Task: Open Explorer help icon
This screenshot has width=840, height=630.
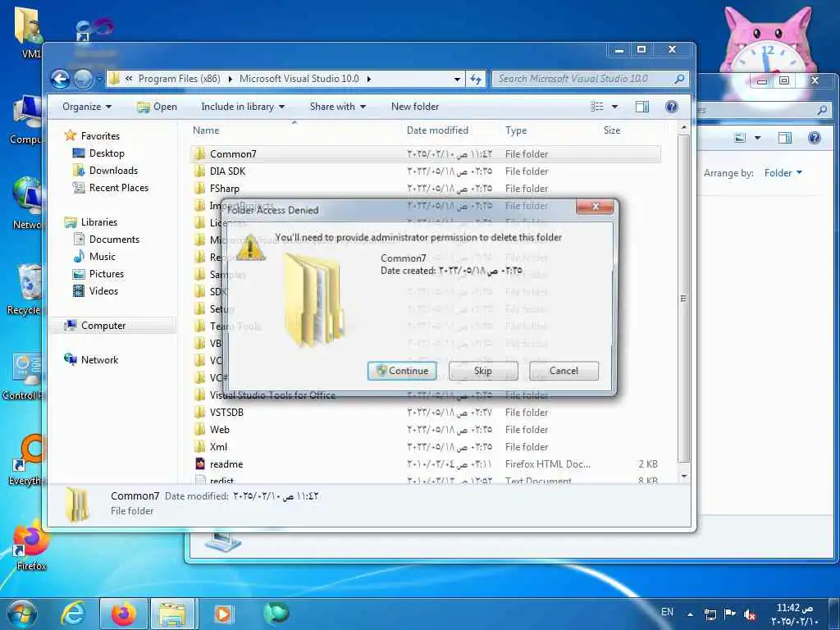Action: 671,107
